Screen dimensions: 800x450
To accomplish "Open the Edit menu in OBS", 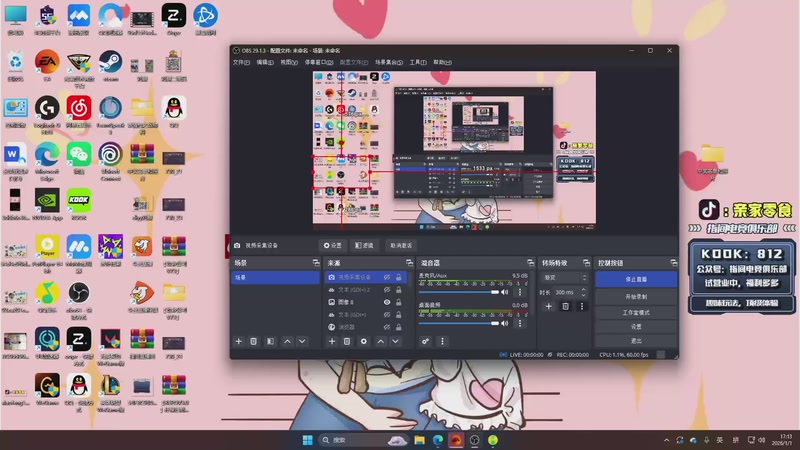I will [x=265, y=62].
